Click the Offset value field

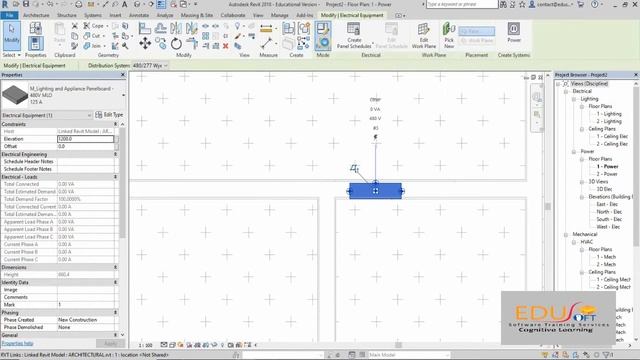(85, 146)
